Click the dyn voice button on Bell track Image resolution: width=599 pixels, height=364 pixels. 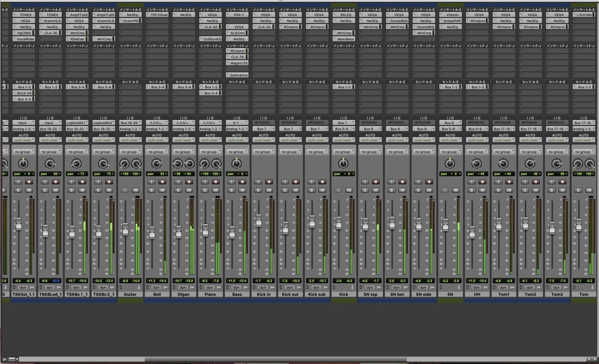[156, 287]
